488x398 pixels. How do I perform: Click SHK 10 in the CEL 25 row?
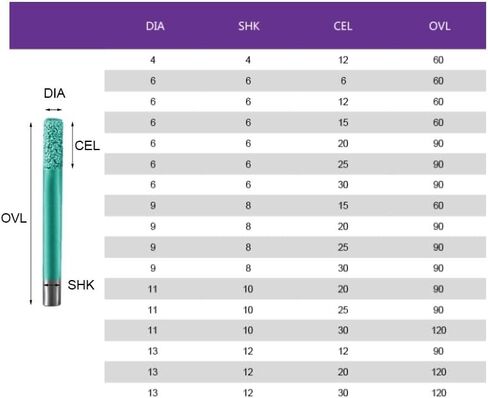pyautogui.click(x=248, y=310)
